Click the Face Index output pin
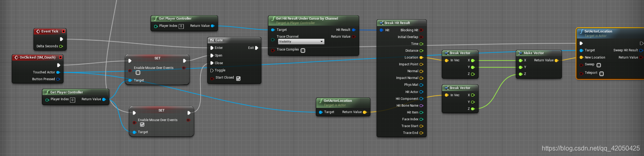Screen dimensions: 644x156 (421, 119)
